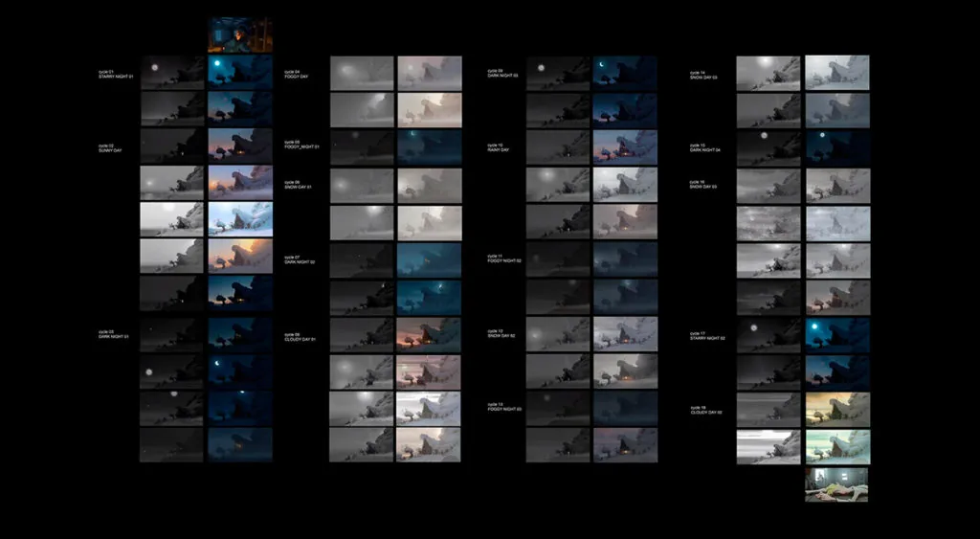The width and height of the screenshot is (980, 539).
Task: Click the 'cycle 17 STARRY NIGHT 02' label
Action: pos(707,336)
